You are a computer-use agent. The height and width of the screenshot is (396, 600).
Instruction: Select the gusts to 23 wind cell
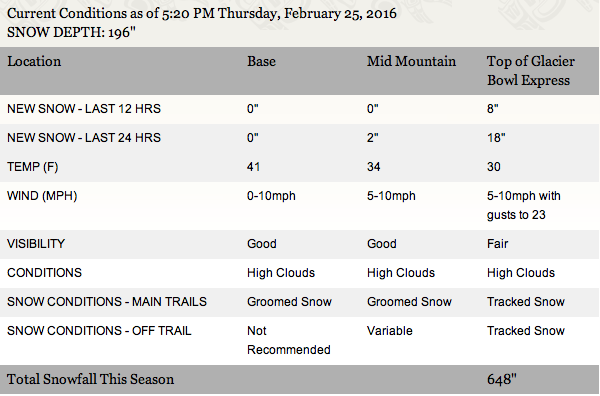(523, 205)
